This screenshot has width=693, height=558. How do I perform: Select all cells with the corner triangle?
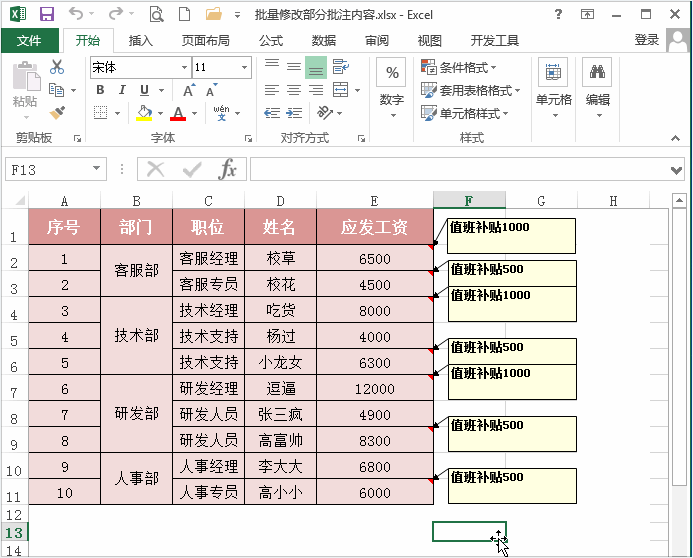click(20, 201)
